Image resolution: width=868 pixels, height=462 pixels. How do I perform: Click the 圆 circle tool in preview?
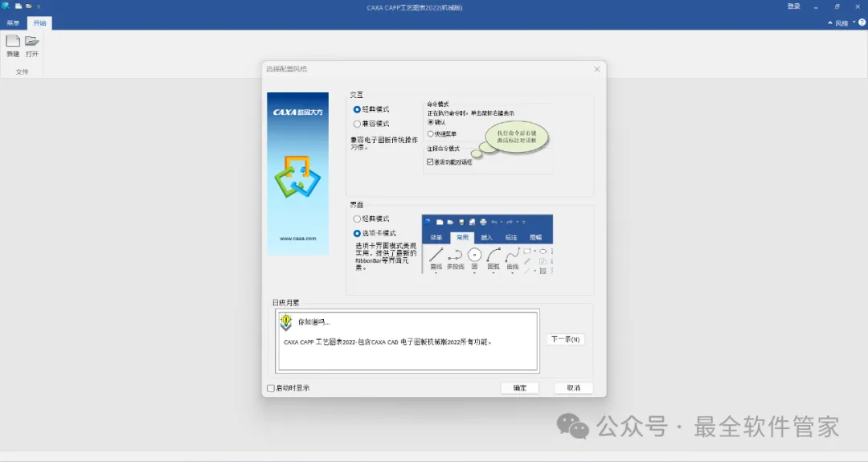point(474,260)
